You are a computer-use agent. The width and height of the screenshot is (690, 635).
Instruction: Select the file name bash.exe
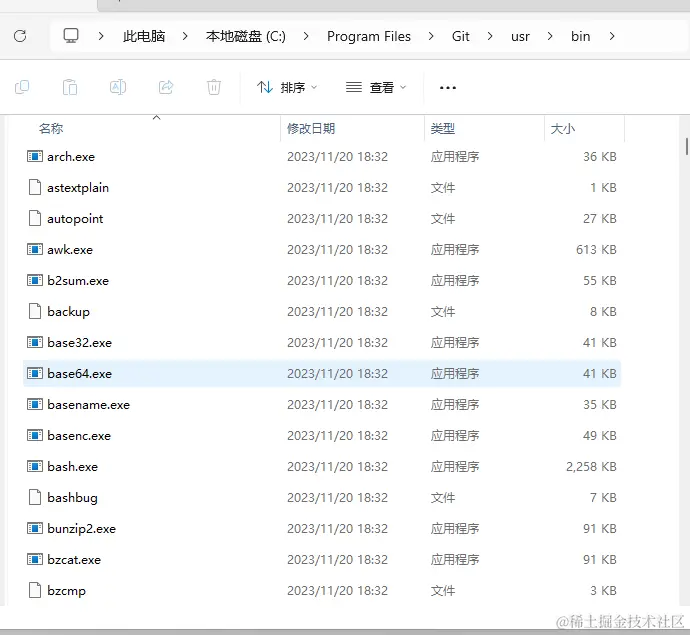pyautogui.click(x=72, y=466)
